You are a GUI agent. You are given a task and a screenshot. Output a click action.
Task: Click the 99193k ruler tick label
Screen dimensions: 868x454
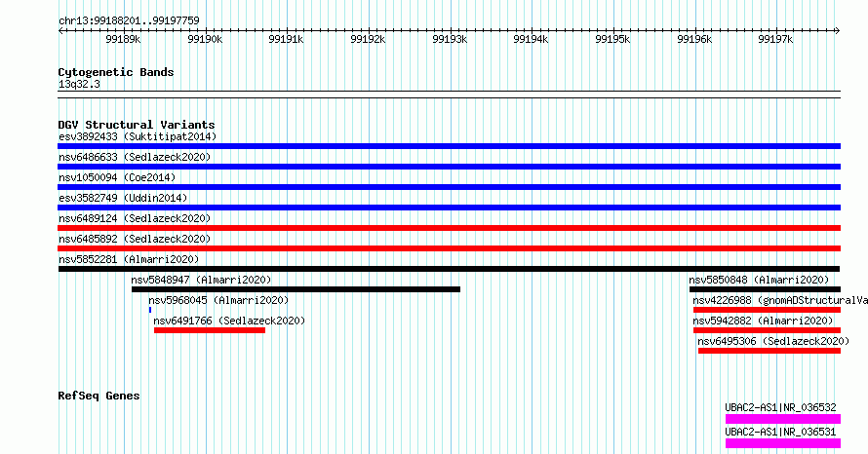(x=450, y=39)
